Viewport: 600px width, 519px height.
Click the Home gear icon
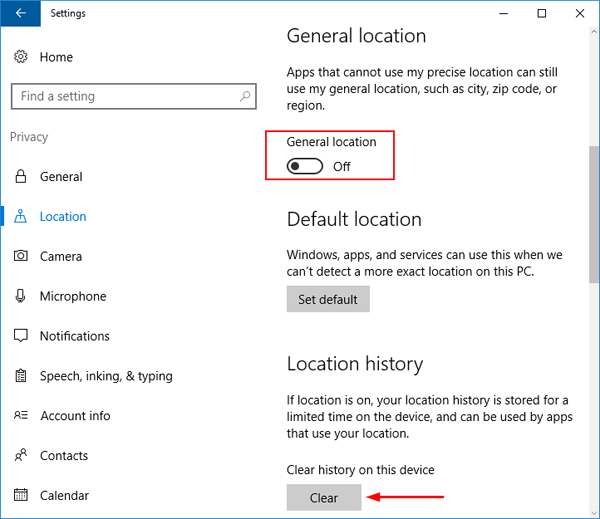(21, 58)
